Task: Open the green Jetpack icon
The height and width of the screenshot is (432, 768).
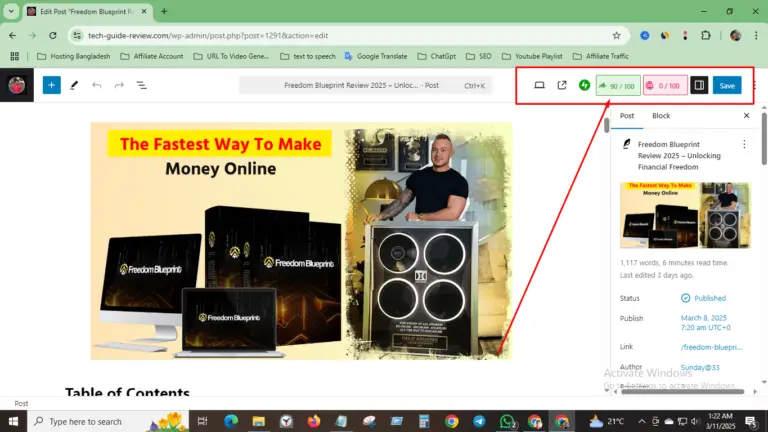Action: (x=584, y=85)
